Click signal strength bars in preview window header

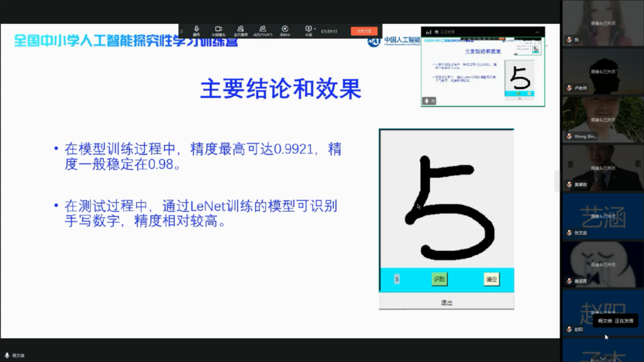click(x=429, y=32)
